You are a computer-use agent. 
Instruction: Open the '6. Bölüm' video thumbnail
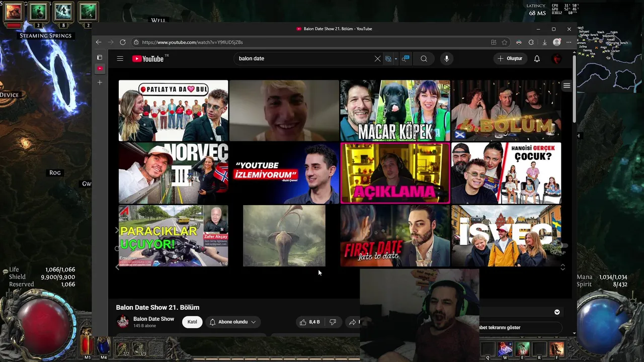506,111
